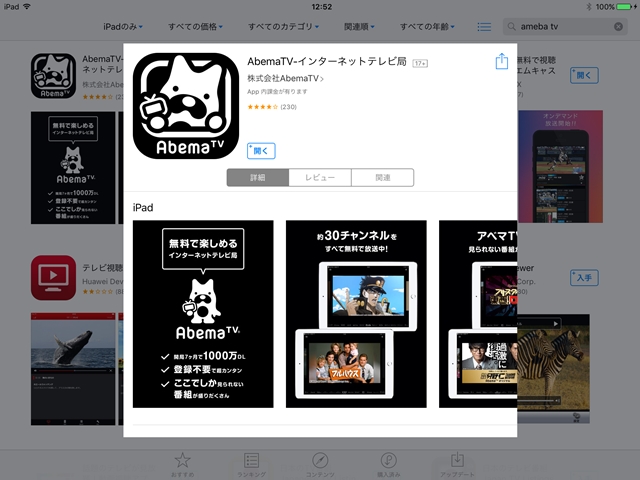Screen dimensions: 640x480
Task: Expand the 関連順 sort dropdown
Action: click(359, 27)
